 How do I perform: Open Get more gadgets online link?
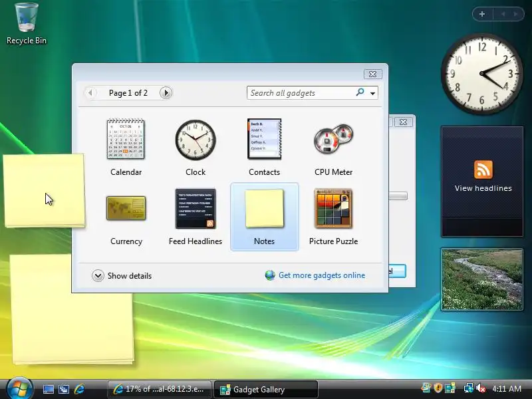tap(322, 275)
